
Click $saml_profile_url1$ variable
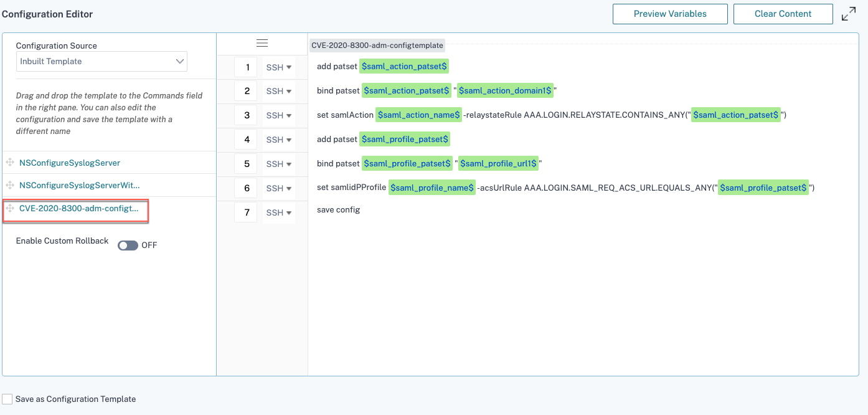pos(498,163)
